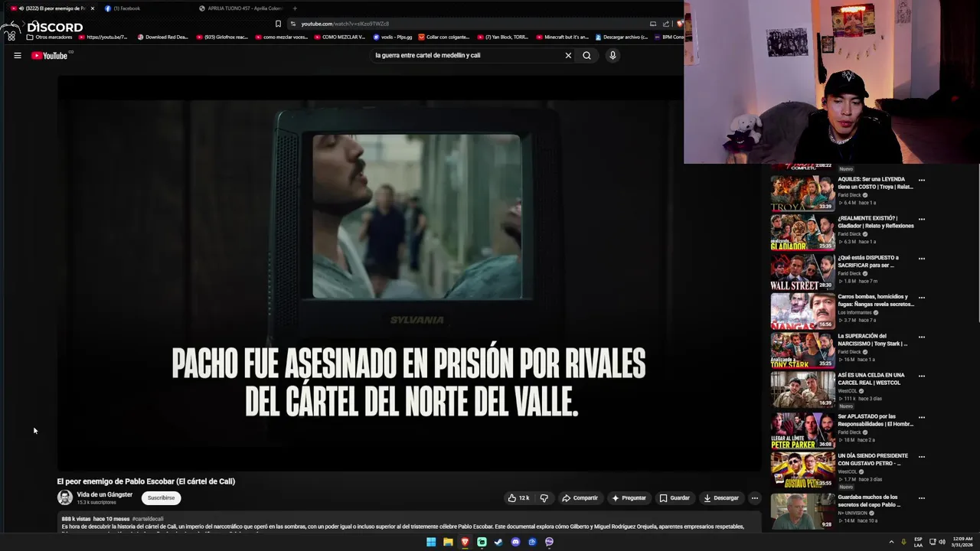Open the #carteldecali hashtag link
Screen dimensions: 980x551
point(148,519)
